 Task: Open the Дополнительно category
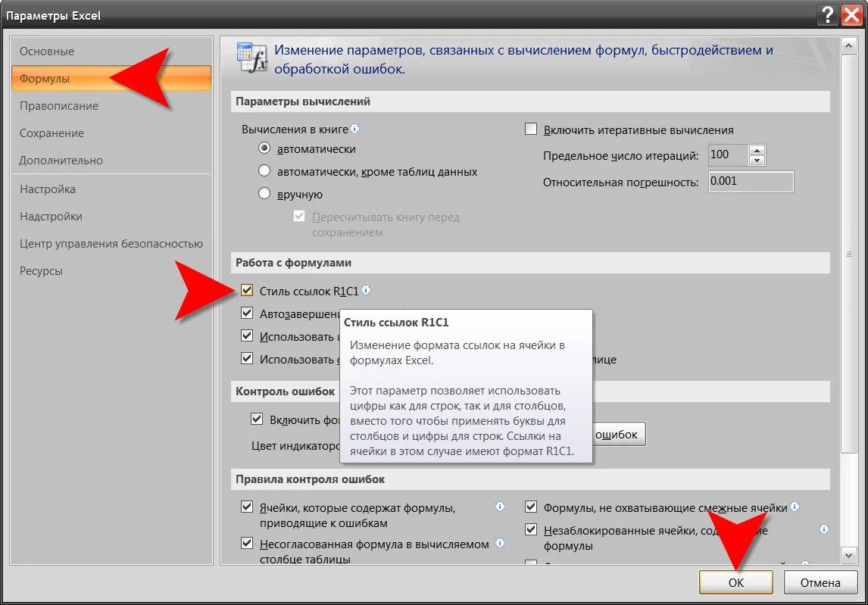coord(111,160)
